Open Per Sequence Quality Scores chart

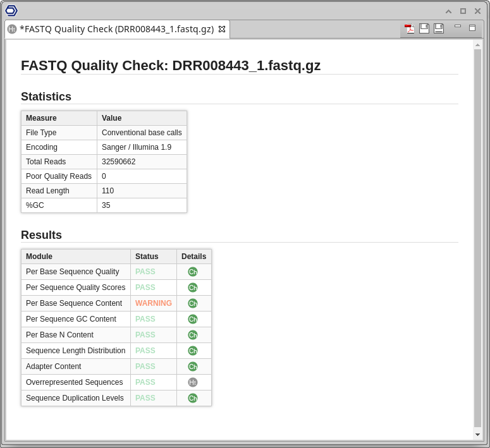click(x=193, y=288)
